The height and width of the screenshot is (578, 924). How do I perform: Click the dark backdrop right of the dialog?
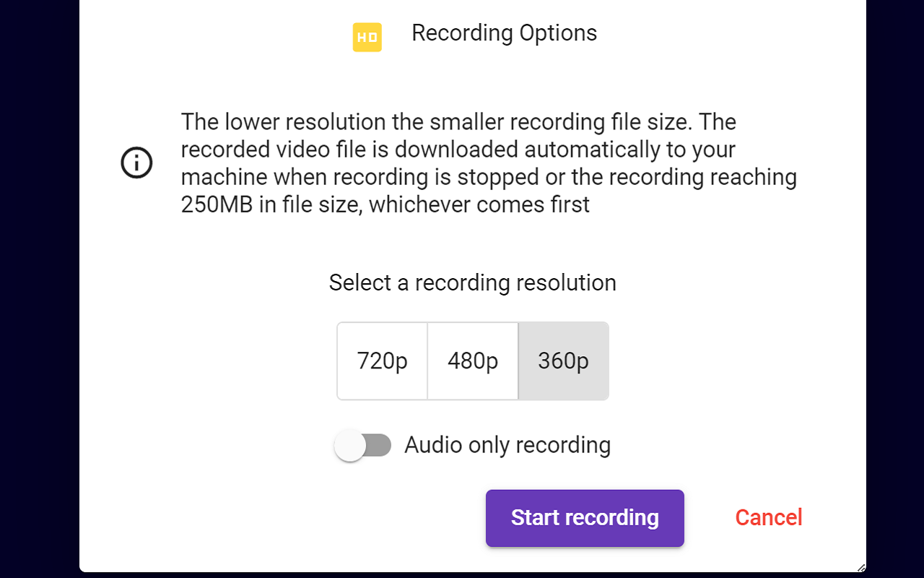[x=895, y=289]
